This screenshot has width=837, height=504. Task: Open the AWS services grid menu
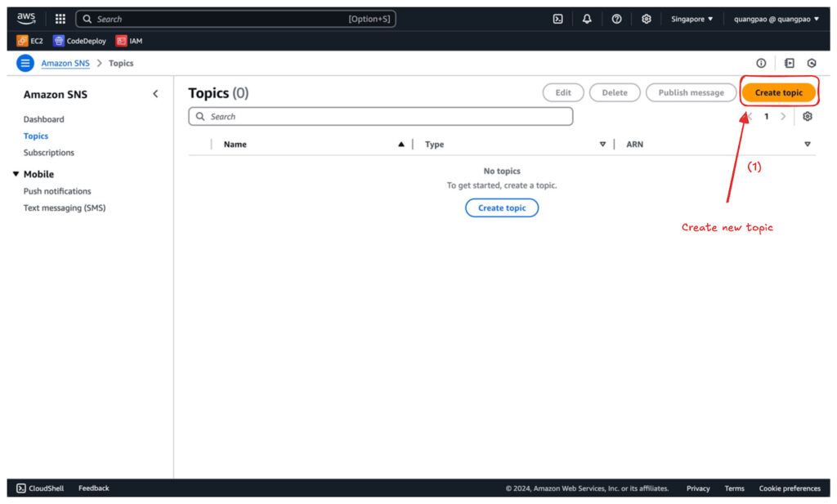(60, 20)
